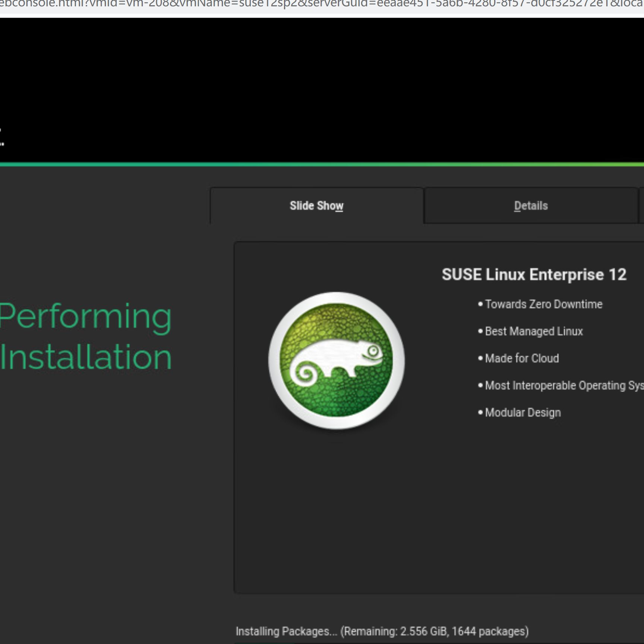644x644 pixels.
Task: Select 'SUSE Linux Enterprise 12' heading
Action: tap(534, 275)
